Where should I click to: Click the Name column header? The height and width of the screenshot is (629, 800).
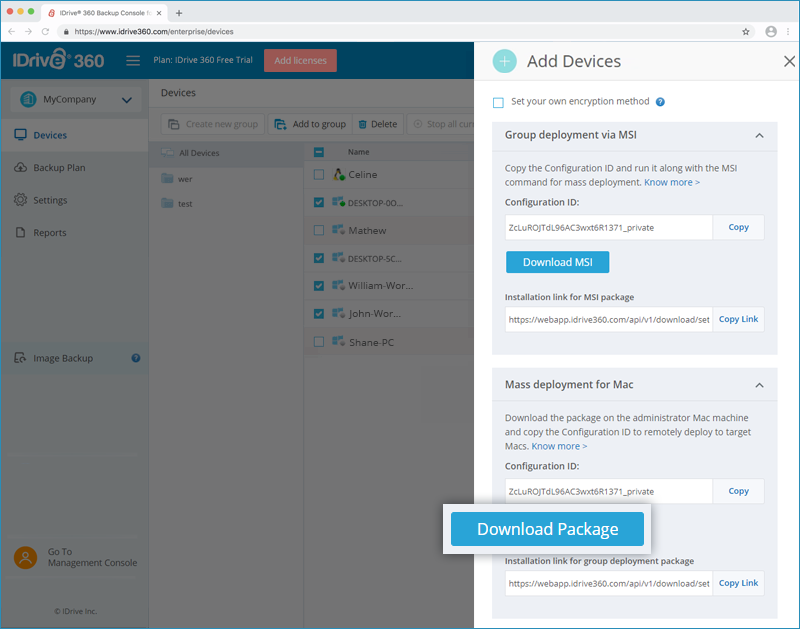(x=359, y=152)
